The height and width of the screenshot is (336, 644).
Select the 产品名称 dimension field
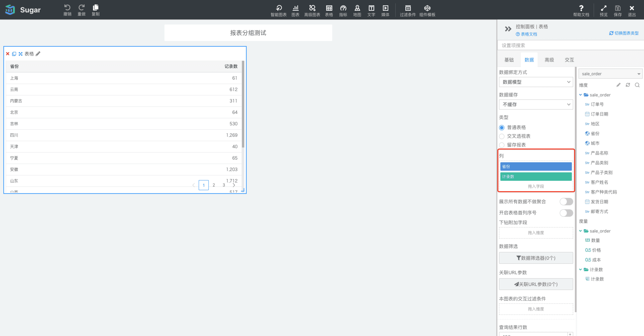pyautogui.click(x=597, y=153)
